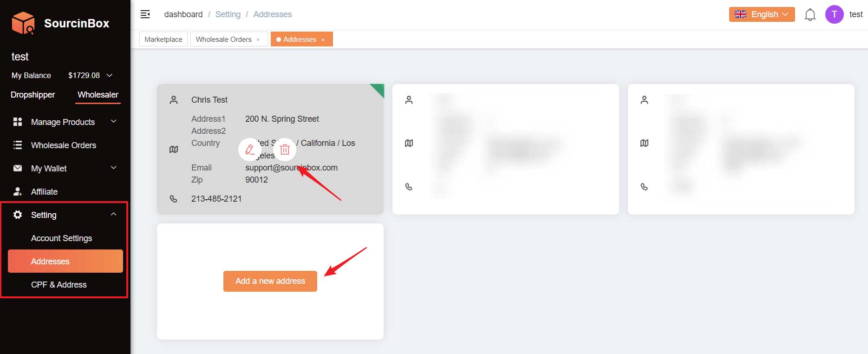Viewport: 868px width, 354px height.
Task: Click the edit pencil icon on Chris Test address
Action: (250, 150)
